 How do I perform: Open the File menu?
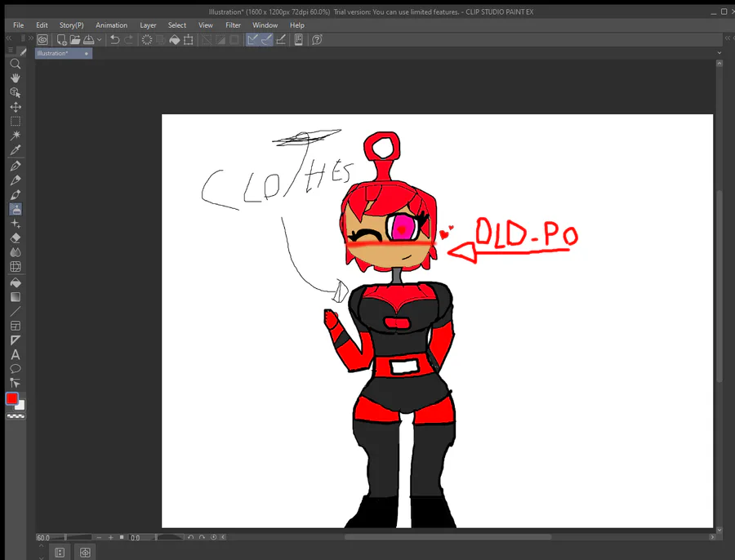pos(18,25)
